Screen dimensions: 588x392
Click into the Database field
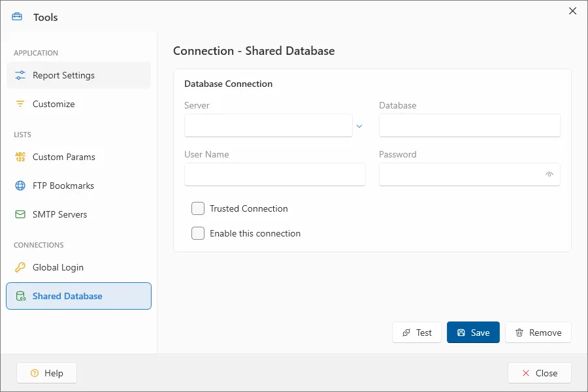pyautogui.click(x=470, y=125)
